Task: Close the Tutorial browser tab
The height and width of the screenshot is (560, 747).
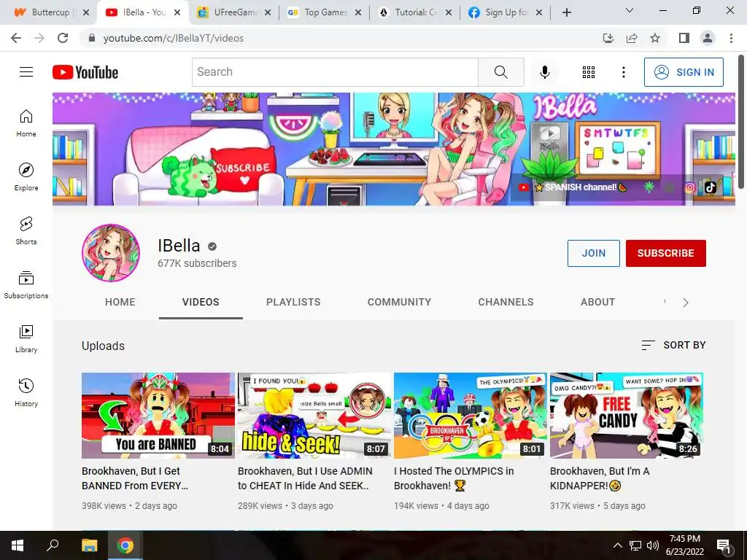Action: pyautogui.click(x=449, y=12)
